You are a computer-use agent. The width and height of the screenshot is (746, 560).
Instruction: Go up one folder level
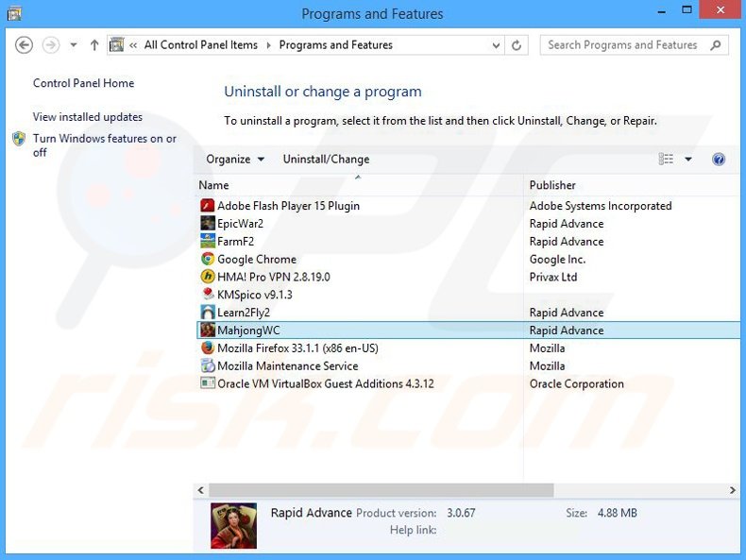tap(94, 45)
